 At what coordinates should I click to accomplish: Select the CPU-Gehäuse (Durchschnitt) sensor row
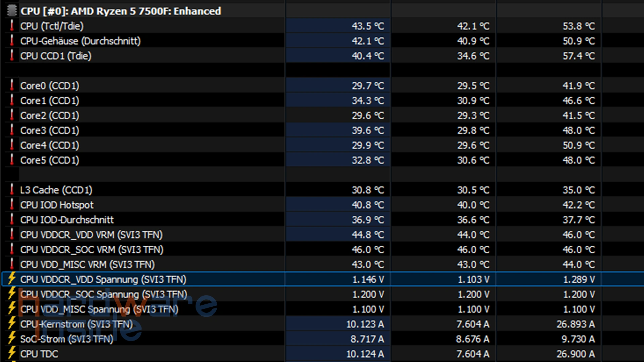(80, 41)
